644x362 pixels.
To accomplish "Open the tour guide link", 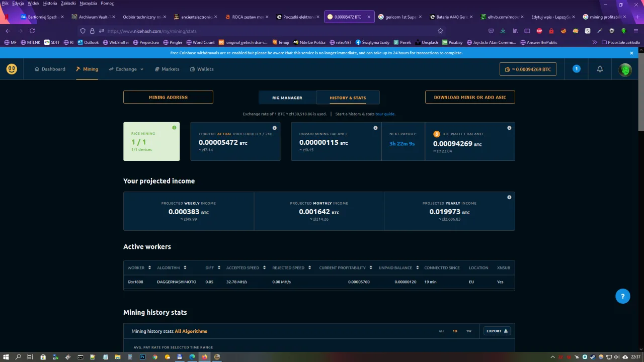I will [385, 114].
